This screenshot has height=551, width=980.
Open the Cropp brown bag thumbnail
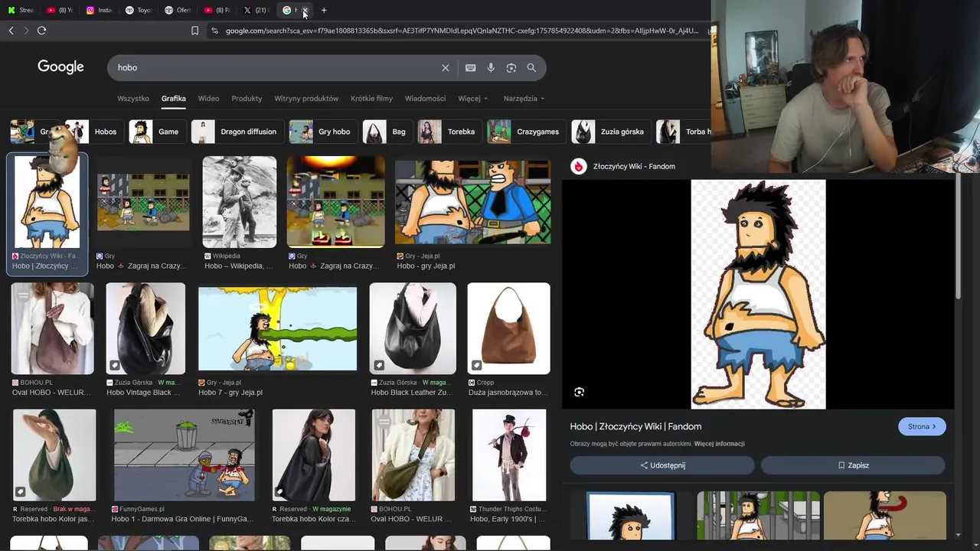[508, 329]
